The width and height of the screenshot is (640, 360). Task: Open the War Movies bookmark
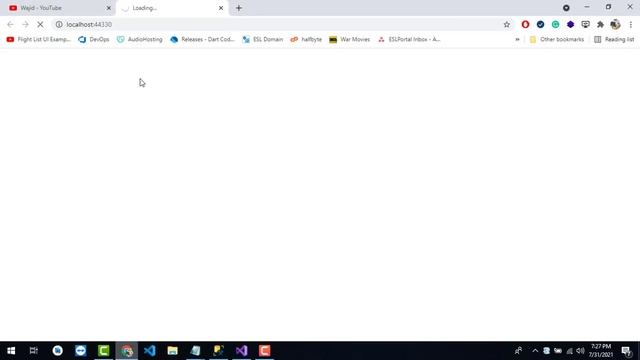350,40
